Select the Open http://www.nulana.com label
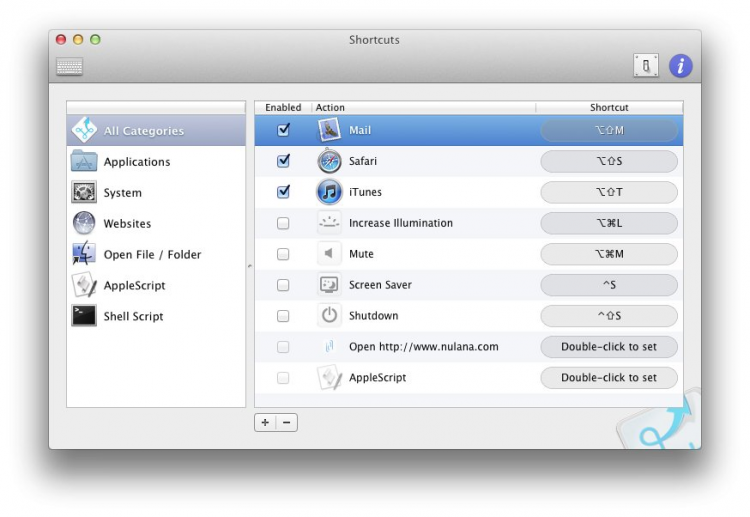 click(x=424, y=347)
